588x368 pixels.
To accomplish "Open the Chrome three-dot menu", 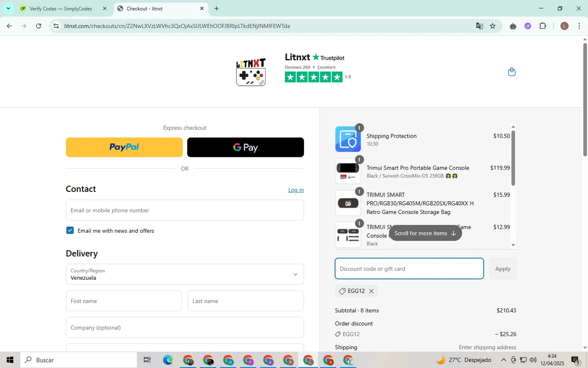I will 579,26.
